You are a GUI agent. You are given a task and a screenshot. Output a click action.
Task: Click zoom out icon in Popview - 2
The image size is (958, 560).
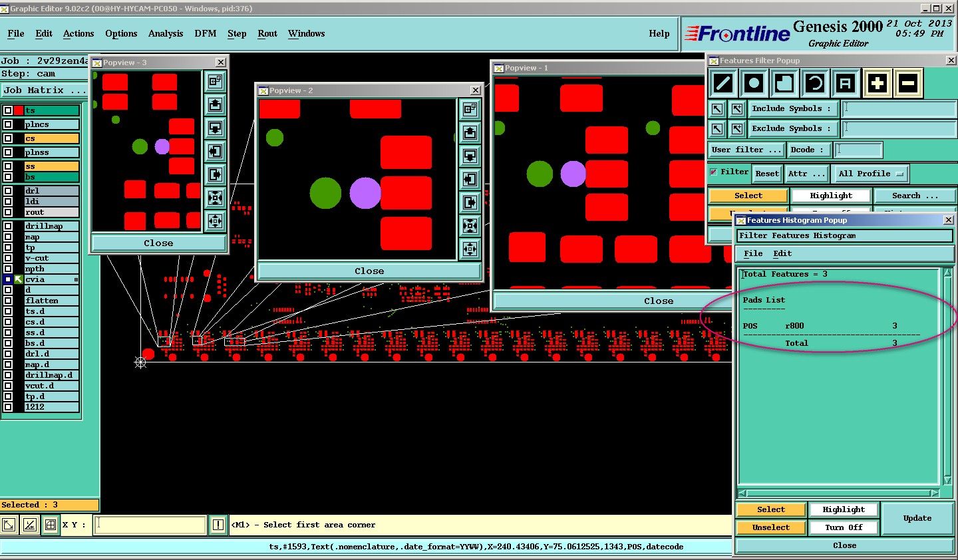470,249
